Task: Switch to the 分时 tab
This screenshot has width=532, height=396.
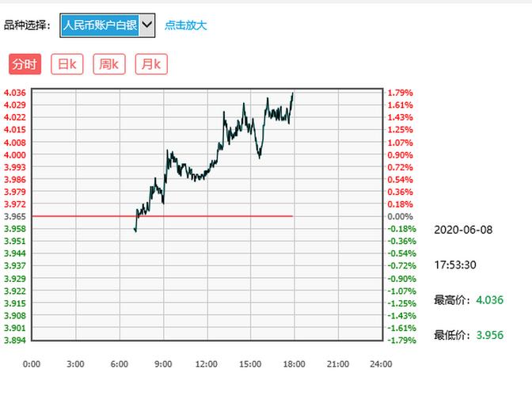Action: (x=25, y=64)
